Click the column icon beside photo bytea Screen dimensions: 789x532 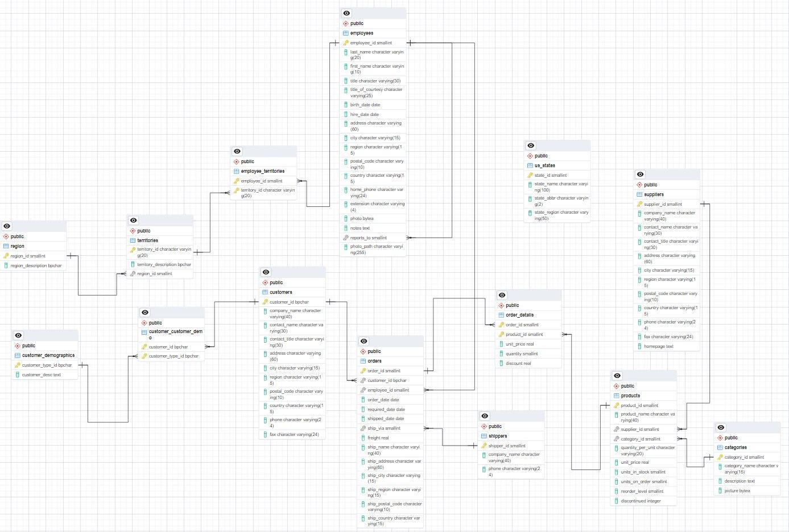(x=346, y=218)
